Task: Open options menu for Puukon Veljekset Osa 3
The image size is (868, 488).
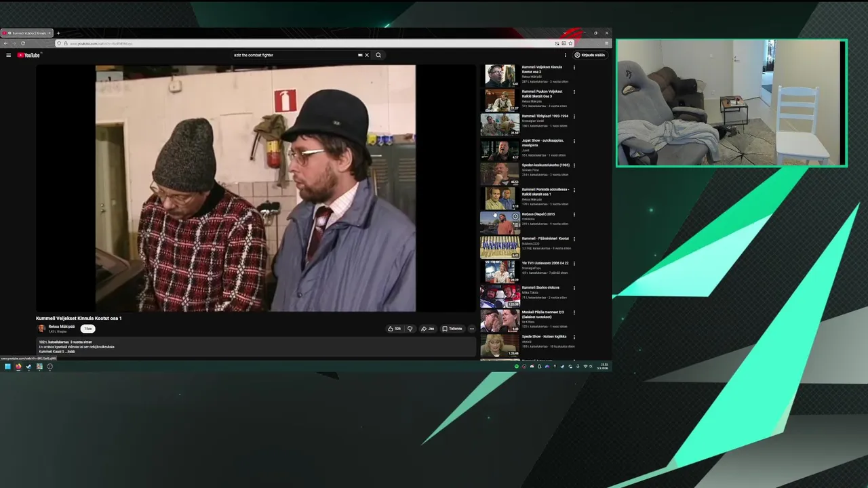Action: [574, 92]
